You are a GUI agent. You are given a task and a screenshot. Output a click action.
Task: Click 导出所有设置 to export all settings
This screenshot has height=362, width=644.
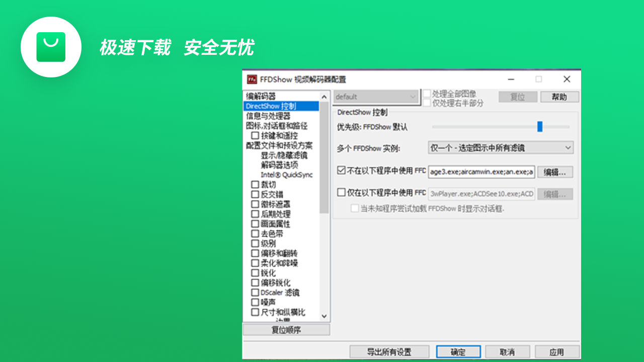tap(389, 351)
